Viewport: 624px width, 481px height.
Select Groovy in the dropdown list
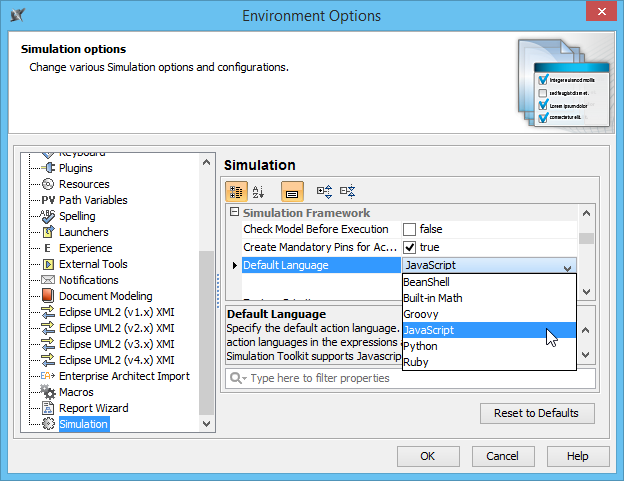(420, 314)
